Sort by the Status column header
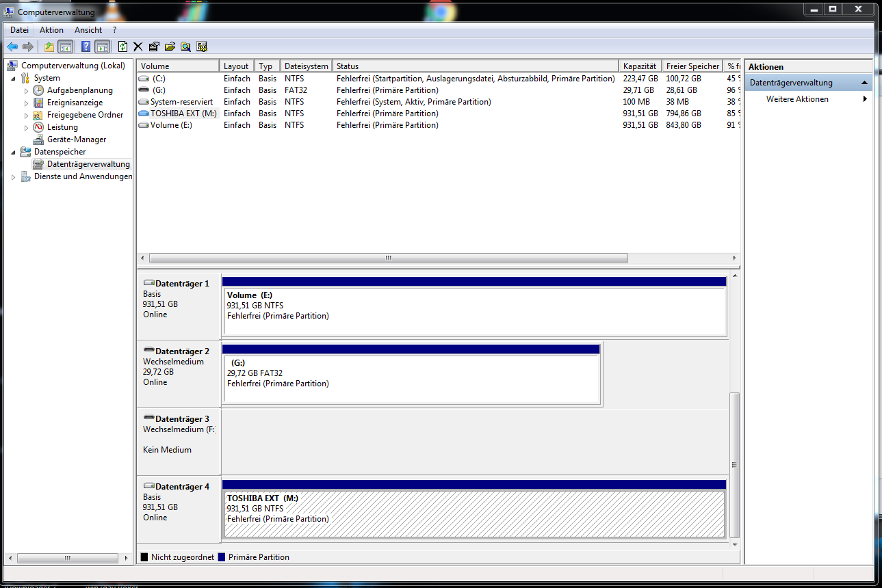The height and width of the screenshot is (588, 882). [476, 66]
